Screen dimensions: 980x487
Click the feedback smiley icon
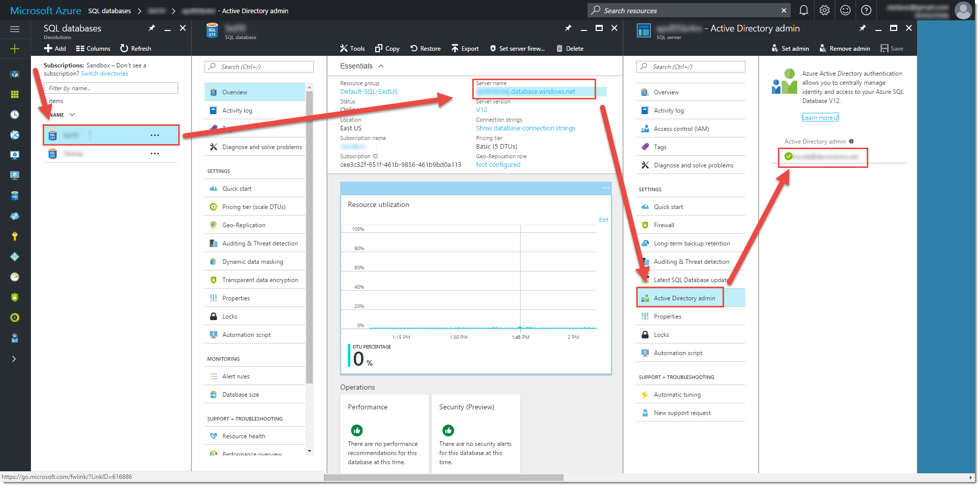tap(845, 10)
